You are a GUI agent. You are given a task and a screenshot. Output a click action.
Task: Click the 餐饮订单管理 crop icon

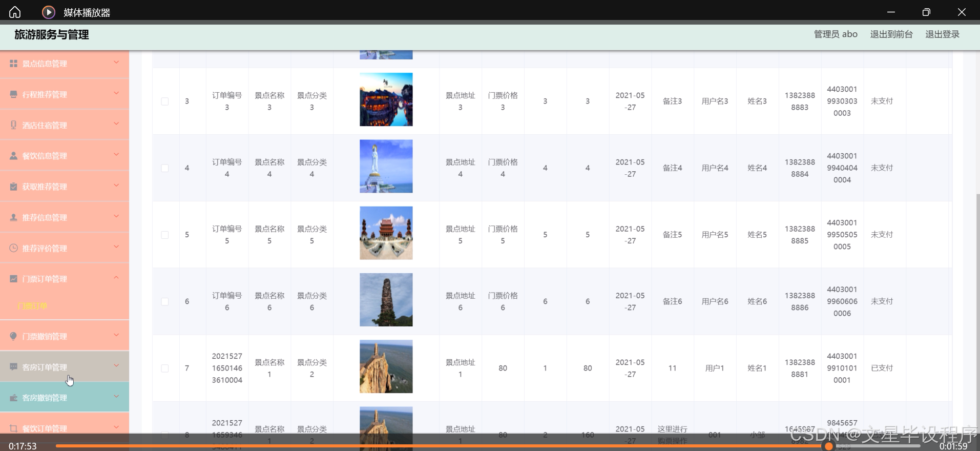pyautogui.click(x=14, y=428)
